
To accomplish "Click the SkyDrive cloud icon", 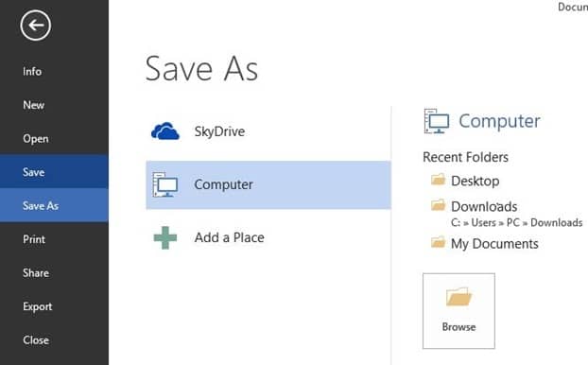I will (x=165, y=131).
